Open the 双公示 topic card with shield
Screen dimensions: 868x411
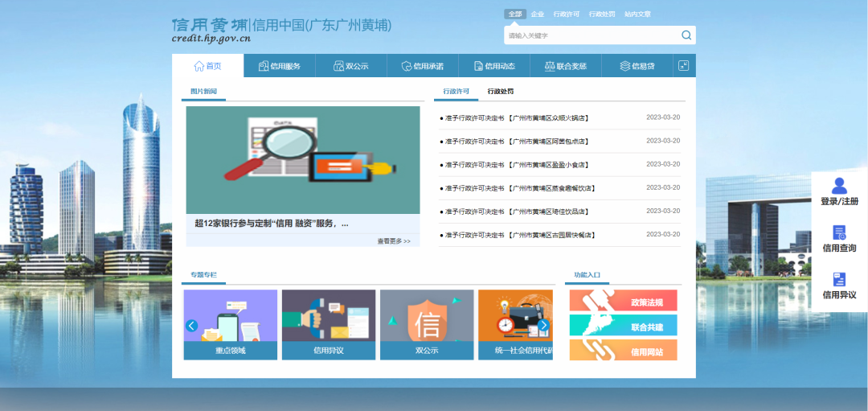pos(427,325)
